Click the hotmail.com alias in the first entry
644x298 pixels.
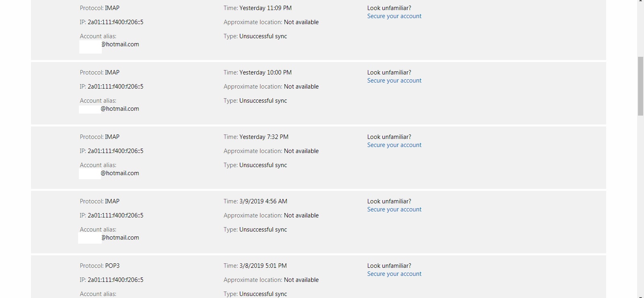120,44
